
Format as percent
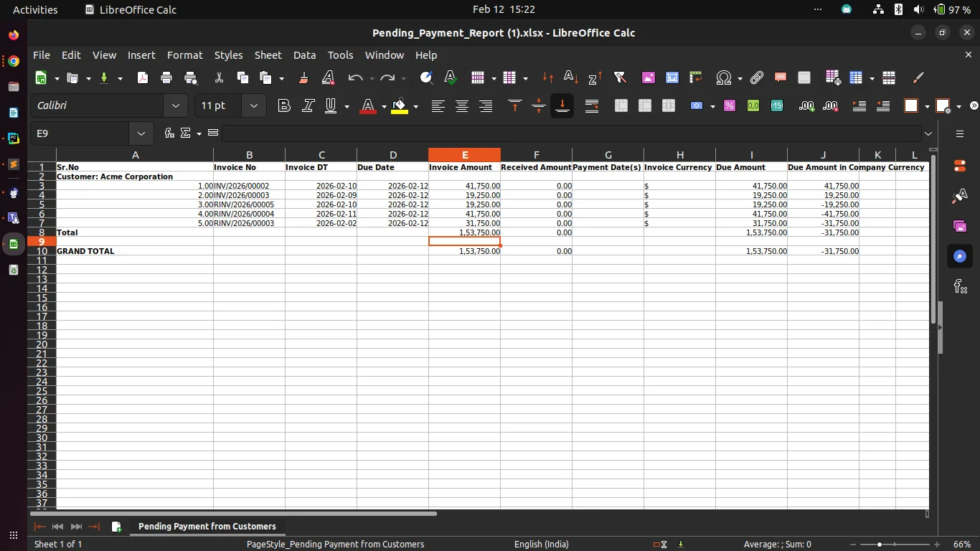pyautogui.click(x=730, y=106)
